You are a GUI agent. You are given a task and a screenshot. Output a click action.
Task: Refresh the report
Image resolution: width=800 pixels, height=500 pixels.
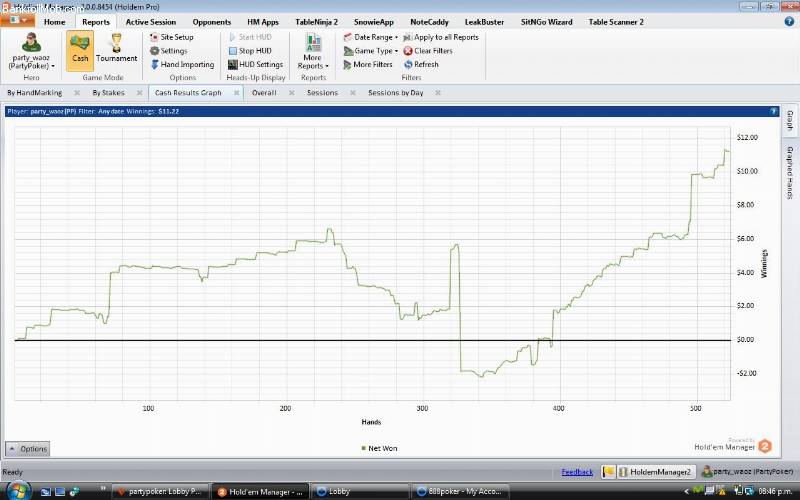point(421,65)
